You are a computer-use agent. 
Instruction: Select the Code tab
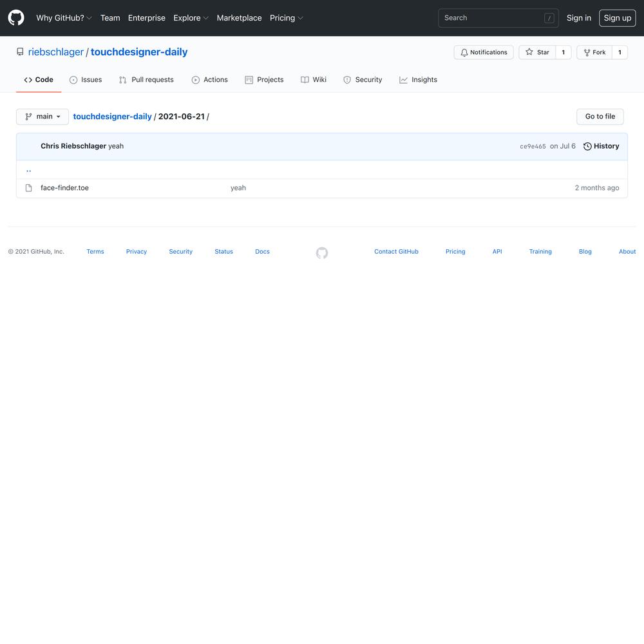point(39,80)
